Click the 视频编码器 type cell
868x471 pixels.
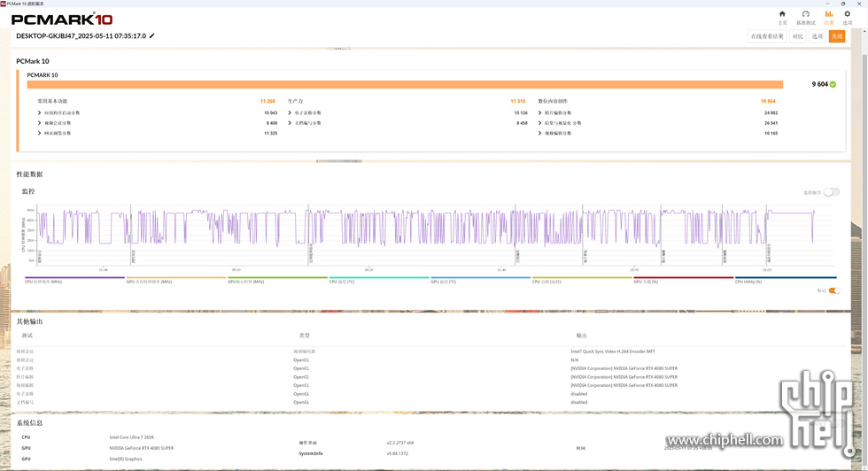pyautogui.click(x=304, y=351)
